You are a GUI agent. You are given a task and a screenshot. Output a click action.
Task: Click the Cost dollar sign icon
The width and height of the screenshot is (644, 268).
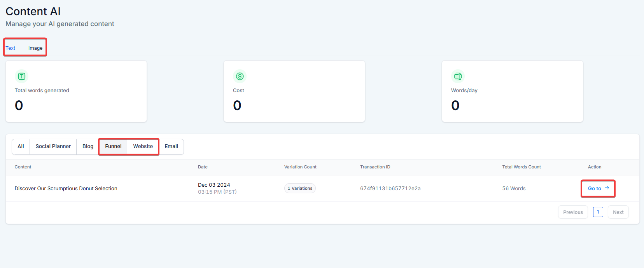(240, 76)
